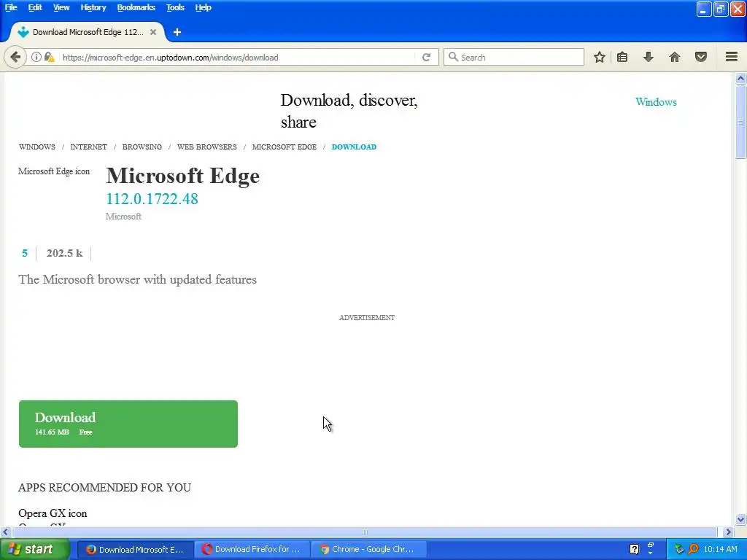
Task: Click vertical scrollbar up arrow
Action: pyautogui.click(x=740, y=79)
